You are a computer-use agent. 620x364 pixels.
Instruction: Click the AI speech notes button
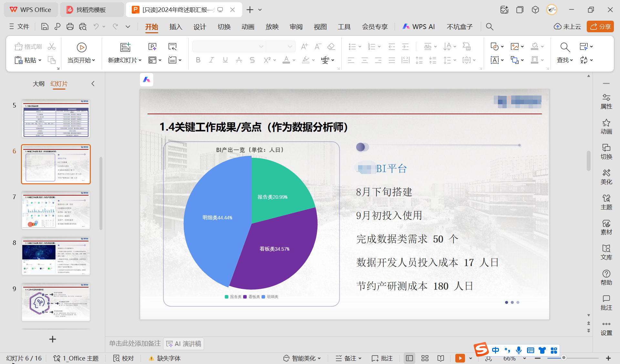184,344
